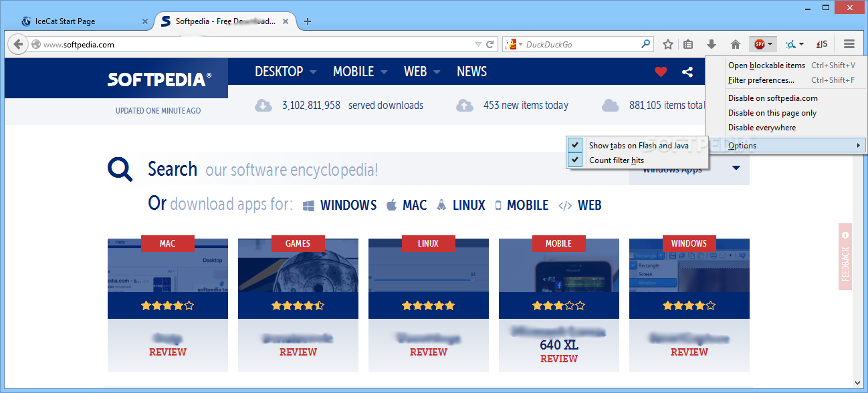Click the search magnifier in the search bar
Viewport: 868px width, 393px height.
[x=646, y=44]
